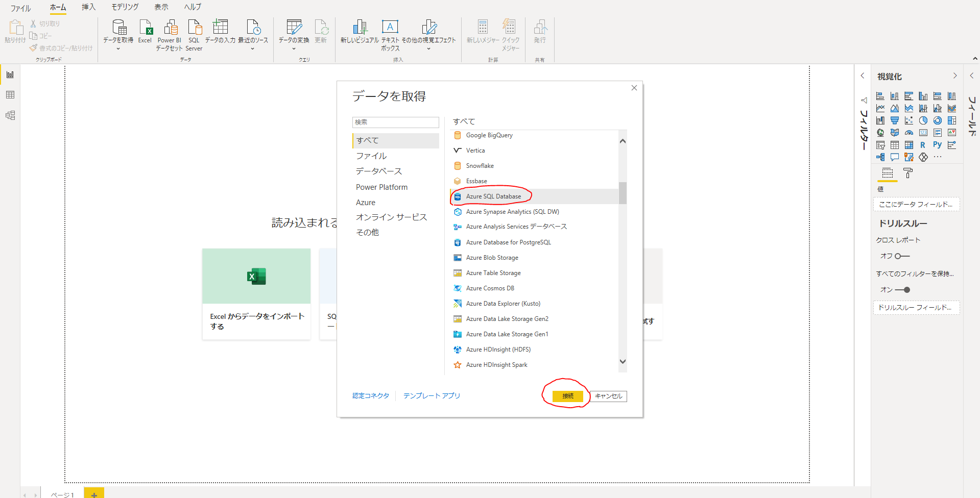980x498 pixels.
Task: Expand the 最近のソース dropdown
Action: coord(253,49)
